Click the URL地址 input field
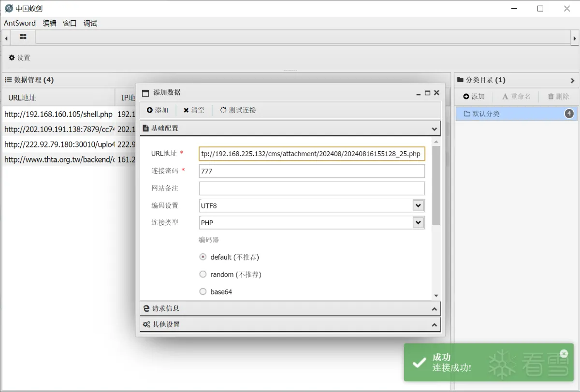The image size is (580, 392). (312, 154)
